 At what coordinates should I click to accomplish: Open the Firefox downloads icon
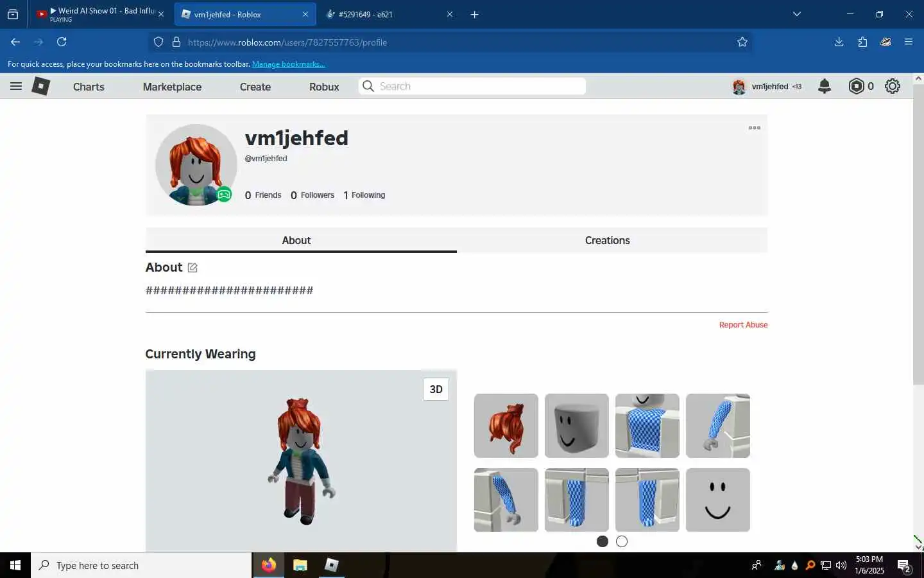pos(839,42)
